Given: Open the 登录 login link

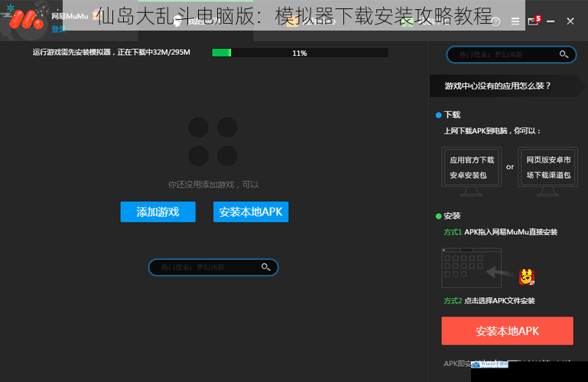Looking at the screenshot, I should [x=59, y=29].
